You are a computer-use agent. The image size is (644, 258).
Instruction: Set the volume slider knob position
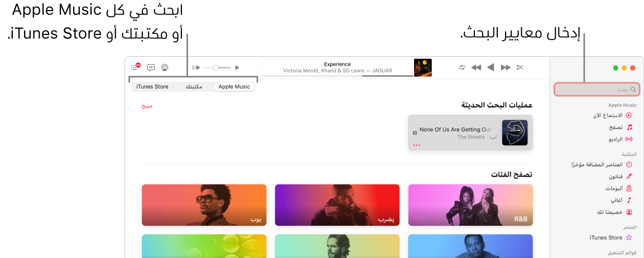(215, 67)
